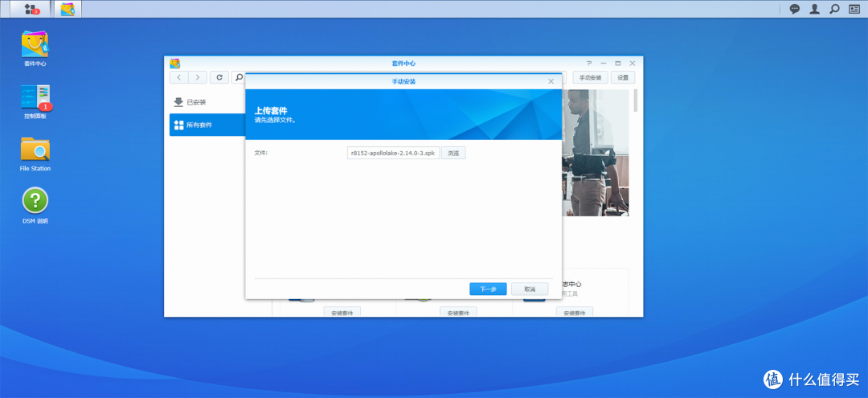Click 取消 to cancel manual install

point(529,289)
